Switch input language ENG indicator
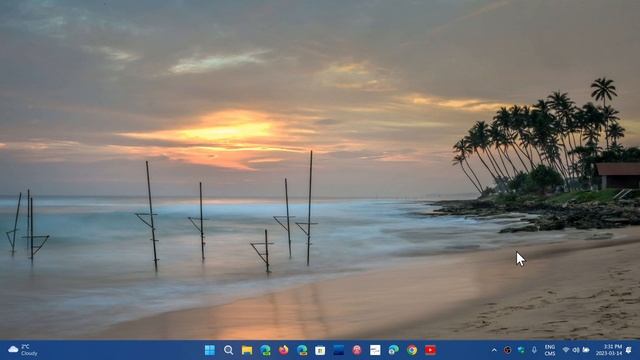Viewport: 640px width, 360px height. coord(550,350)
